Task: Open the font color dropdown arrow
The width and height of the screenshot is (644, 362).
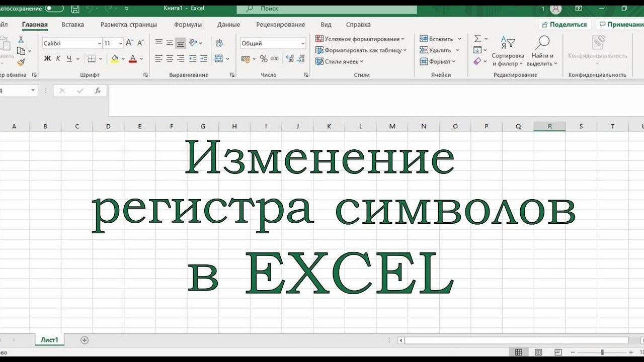Action: pos(141,59)
